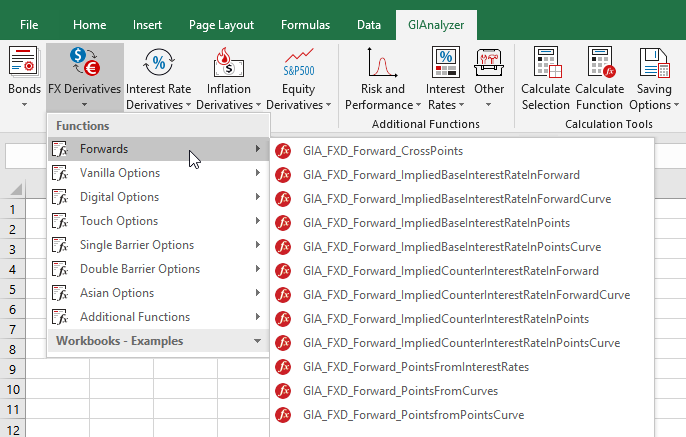This screenshot has width=686, height=437.
Task: Click the fx icon beside Forwards
Action: click(x=60, y=149)
